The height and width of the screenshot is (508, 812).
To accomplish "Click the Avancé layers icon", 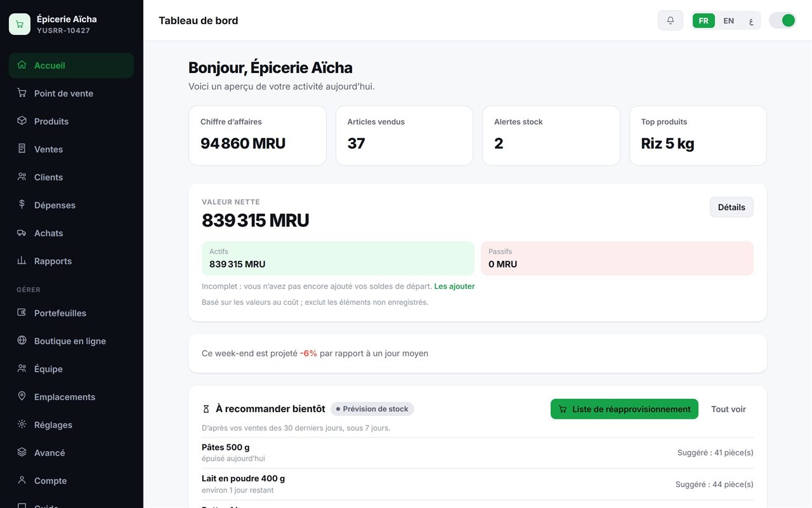I will (x=22, y=452).
